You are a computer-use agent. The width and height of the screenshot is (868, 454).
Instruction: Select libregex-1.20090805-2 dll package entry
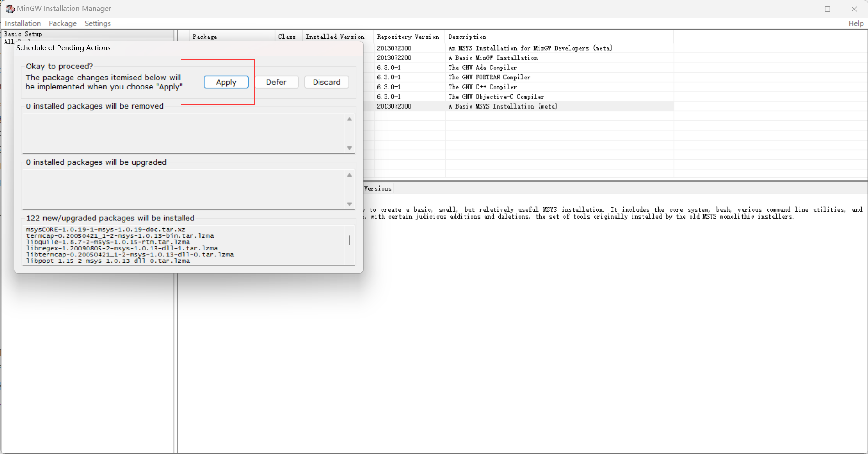click(122, 248)
